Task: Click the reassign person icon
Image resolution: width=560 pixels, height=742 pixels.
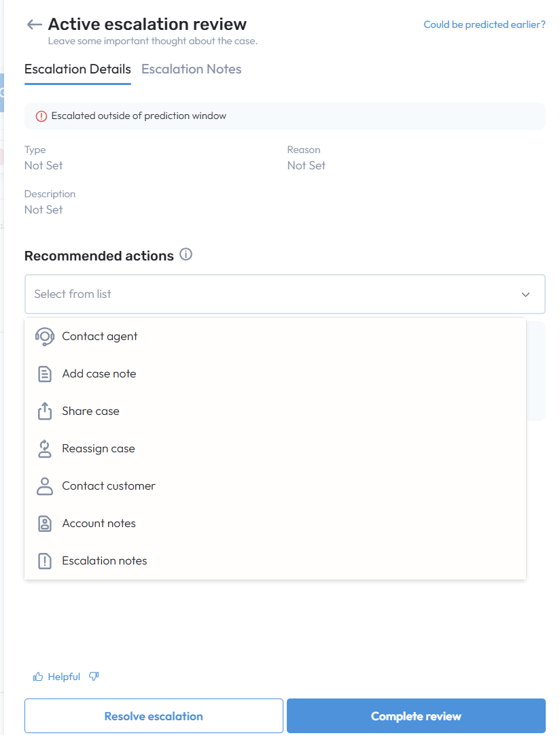Action: tap(44, 449)
